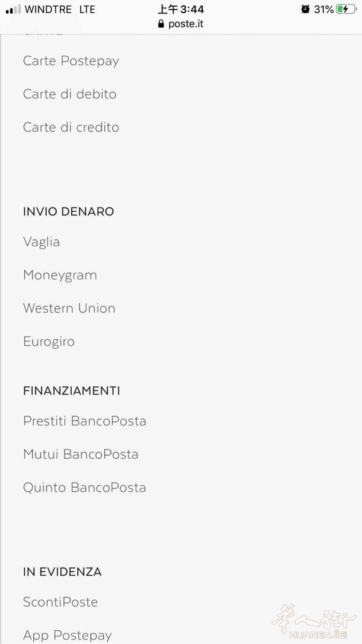Image resolution: width=362 pixels, height=644 pixels.
Task: Open ScontiPoste link
Action: pyautogui.click(x=60, y=602)
